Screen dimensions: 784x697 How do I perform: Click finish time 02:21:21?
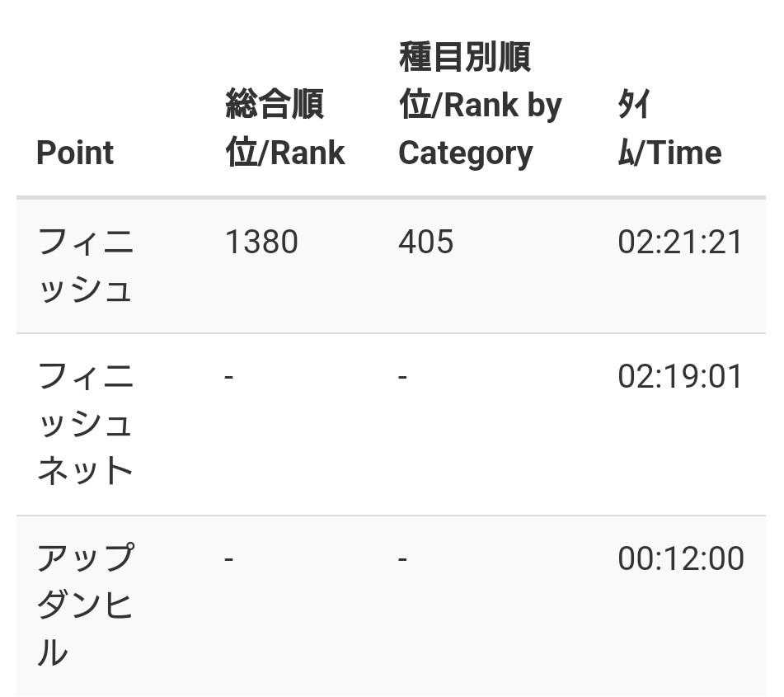[680, 243]
